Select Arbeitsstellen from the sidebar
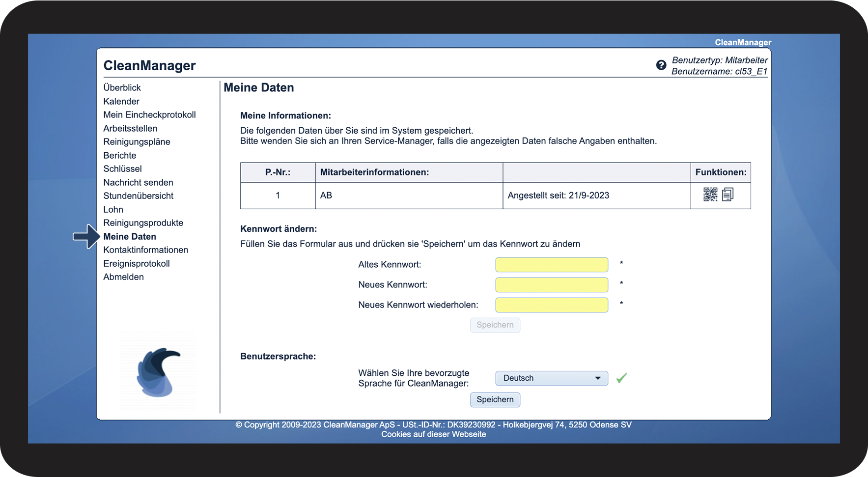This screenshot has width=868, height=477. [130, 128]
